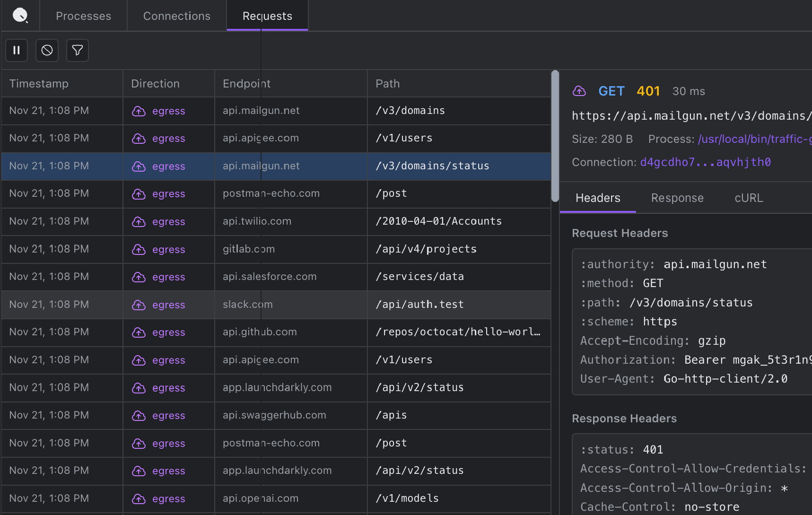This screenshot has width=812, height=515.
Task: Switch to the Response tab
Action: coord(677,198)
